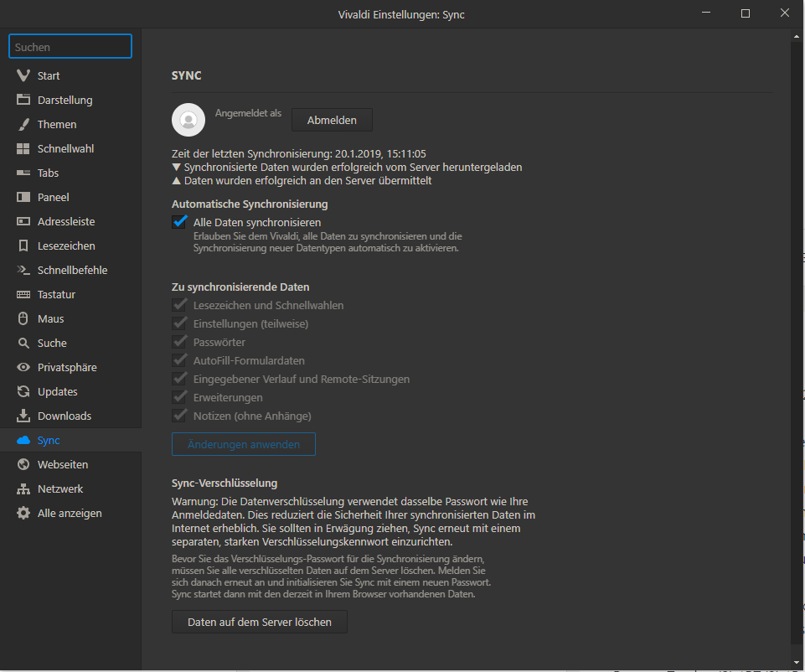The image size is (805, 672).
Task: Switch to the Tabs settings section
Action: coord(48,173)
